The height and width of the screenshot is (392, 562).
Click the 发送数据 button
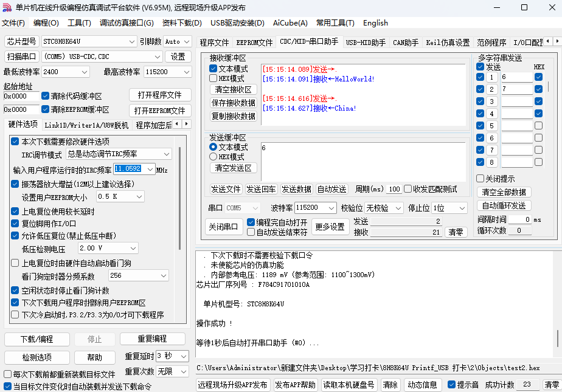tap(296, 189)
